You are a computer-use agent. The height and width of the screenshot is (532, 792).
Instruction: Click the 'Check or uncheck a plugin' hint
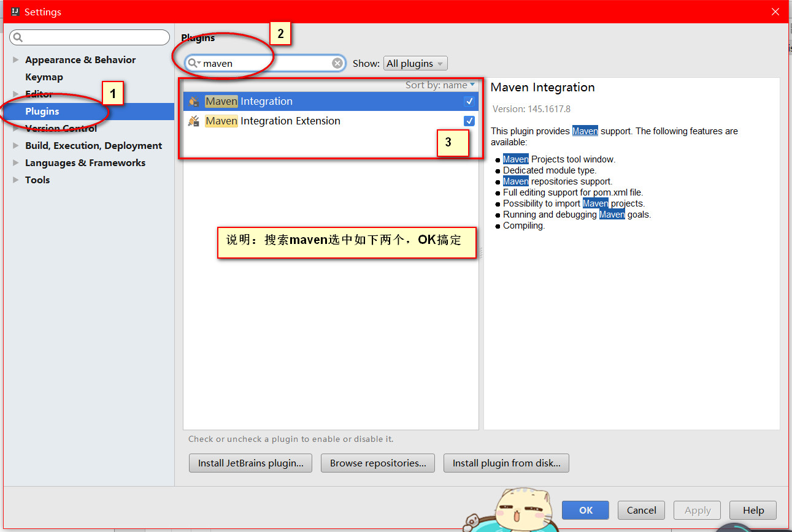(x=291, y=439)
